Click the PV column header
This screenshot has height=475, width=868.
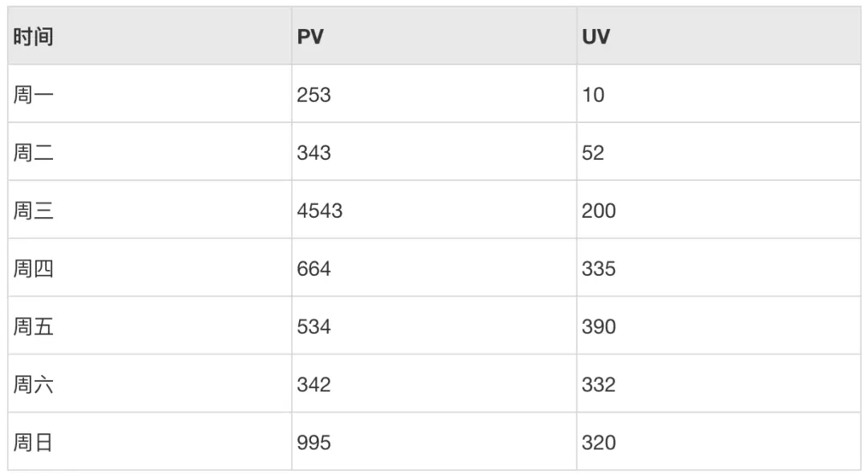click(310, 36)
